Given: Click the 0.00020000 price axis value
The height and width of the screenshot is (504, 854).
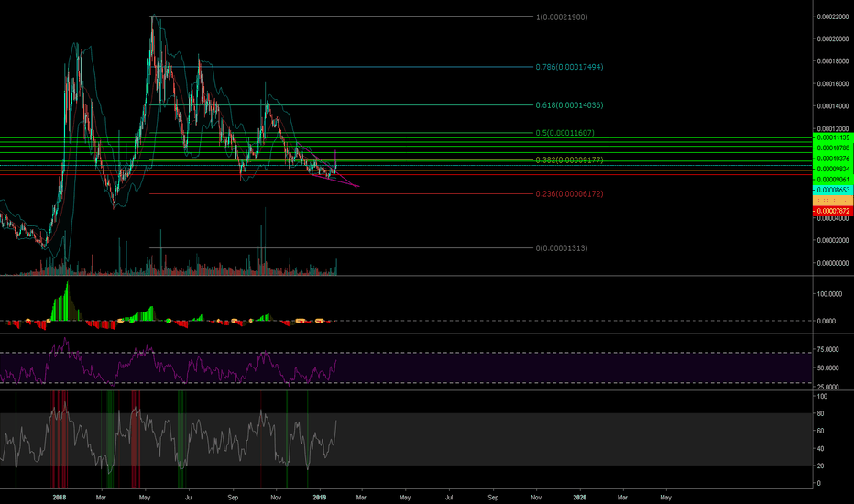Looking at the screenshot, I should click(x=833, y=39).
